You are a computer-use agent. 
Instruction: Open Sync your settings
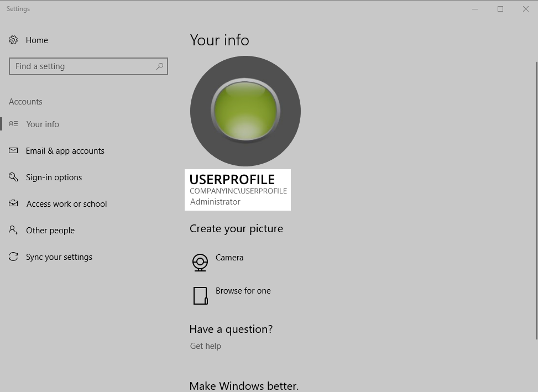[59, 257]
